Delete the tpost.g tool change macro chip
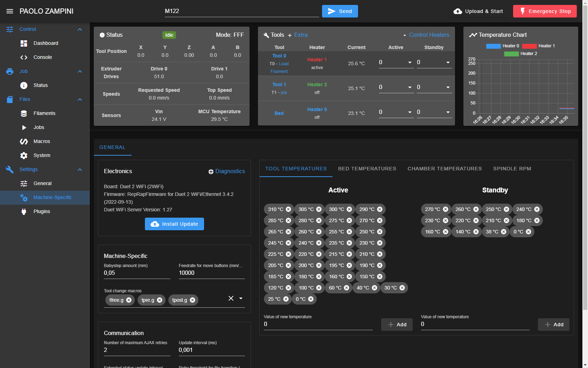This screenshot has height=368, width=588. pyautogui.click(x=192, y=300)
